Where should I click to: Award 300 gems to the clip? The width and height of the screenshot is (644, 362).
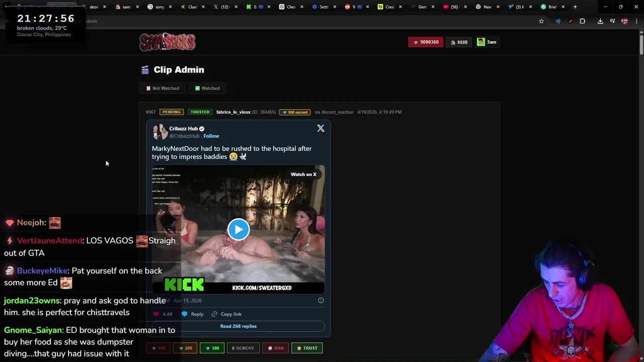212,348
